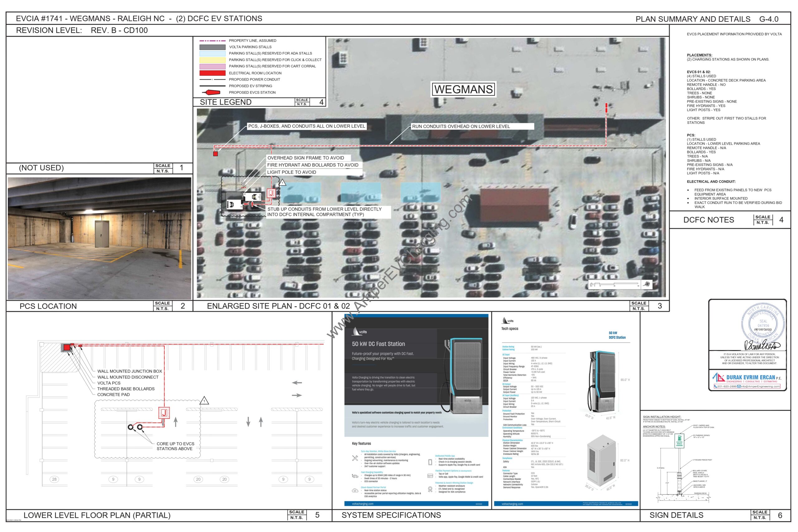Select the north arrow compass symbol
The width and height of the screenshot is (798, 532).
647,284
